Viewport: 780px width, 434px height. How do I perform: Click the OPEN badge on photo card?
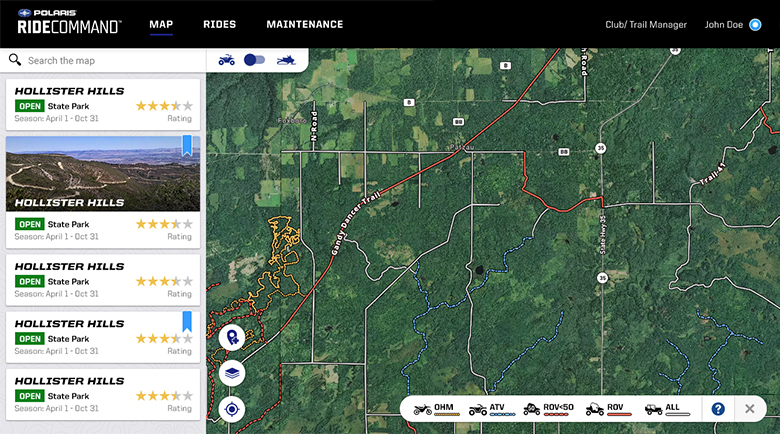point(30,224)
